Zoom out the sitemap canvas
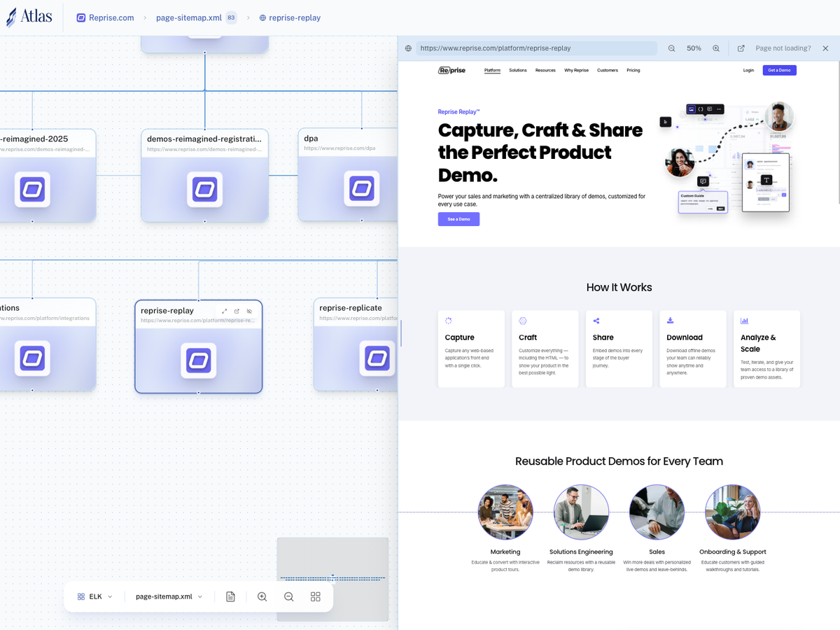 (288, 596)
